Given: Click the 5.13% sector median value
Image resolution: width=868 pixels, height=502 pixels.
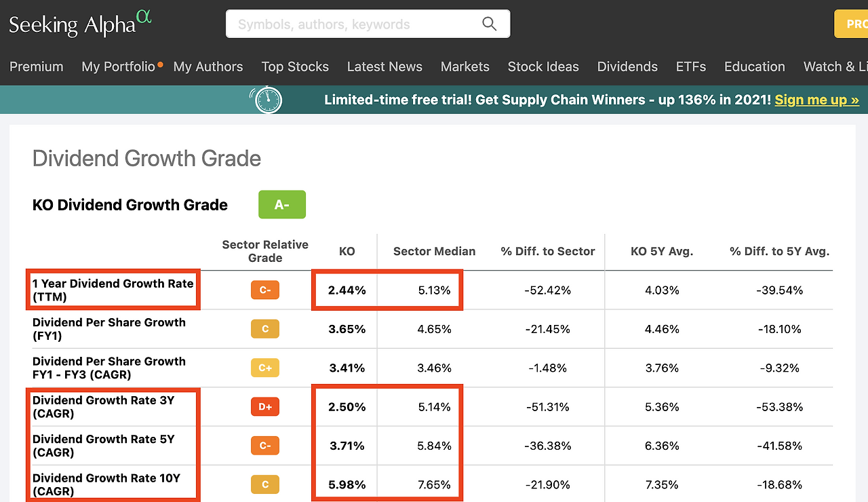Looking at the screenshot, I should tap(435, 290).
